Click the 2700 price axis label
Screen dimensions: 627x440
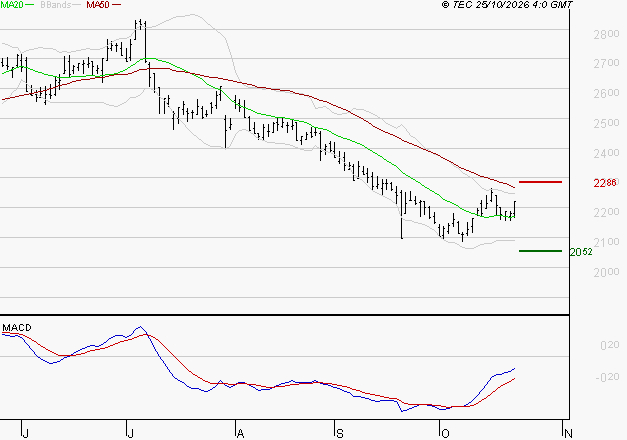point(606,63)
